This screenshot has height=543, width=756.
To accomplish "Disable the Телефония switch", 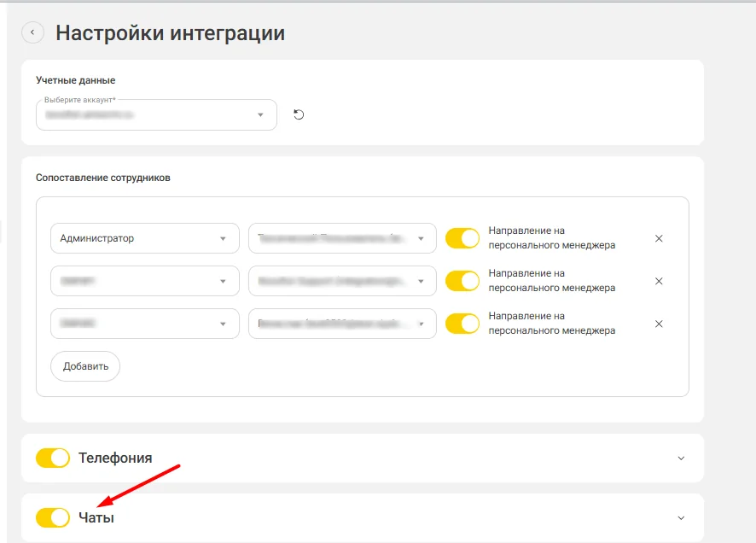I will coord(53,458).
